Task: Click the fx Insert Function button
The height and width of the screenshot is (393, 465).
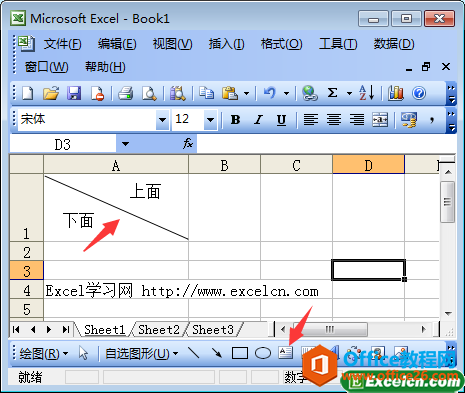Action: 188,144
